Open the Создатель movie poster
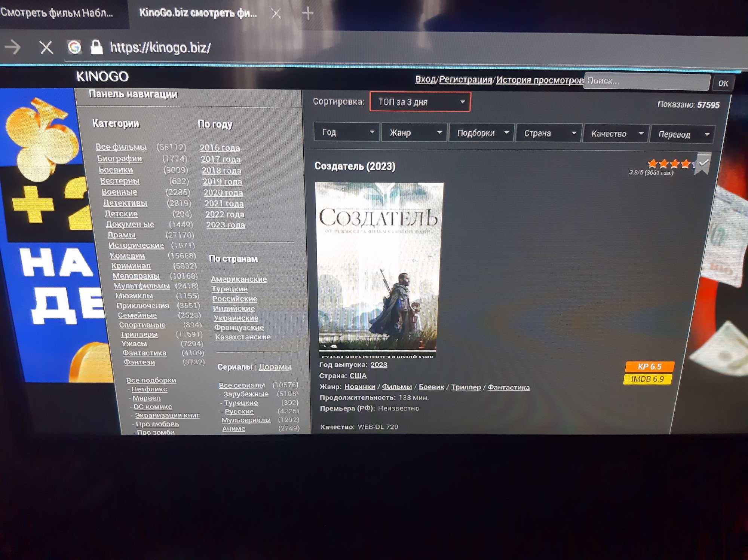Image resolution: width=748 pixels, height=560 pixels. [378, 269]
